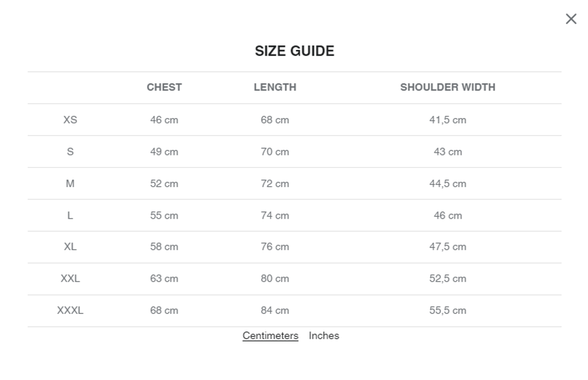
Task: Select the XXXL size row
Action: coord(70,310)
